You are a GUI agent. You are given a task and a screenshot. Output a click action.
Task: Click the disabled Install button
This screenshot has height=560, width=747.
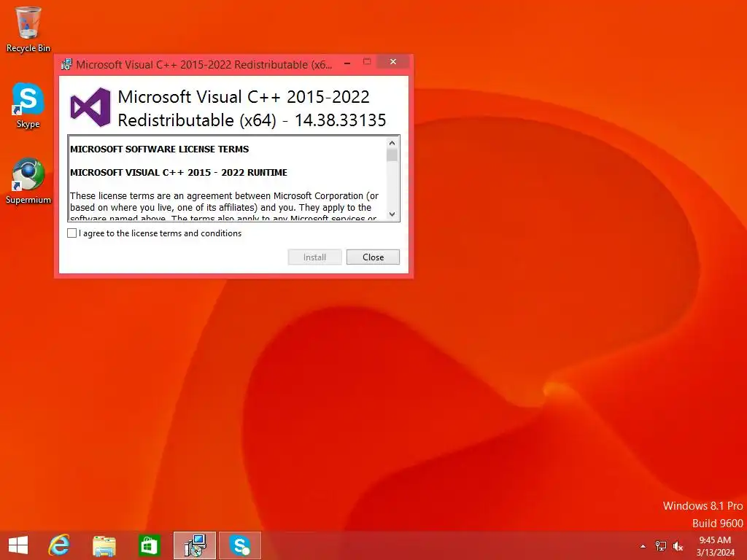coord(314,257)
